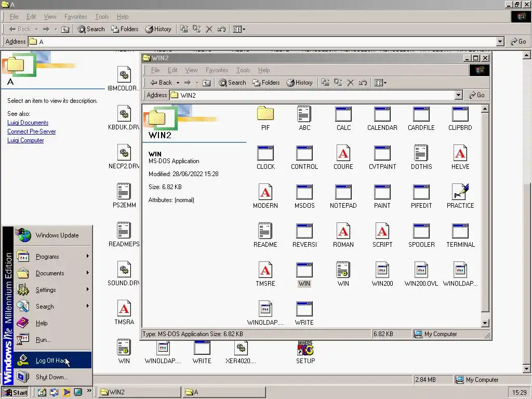The image size is (532, 399).
Task: Select the PAINT application icon
Action: pos(382,192)
